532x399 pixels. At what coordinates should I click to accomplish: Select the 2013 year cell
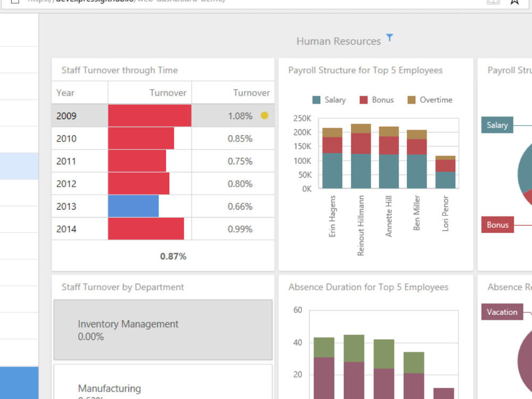click(x=80, y=206)
